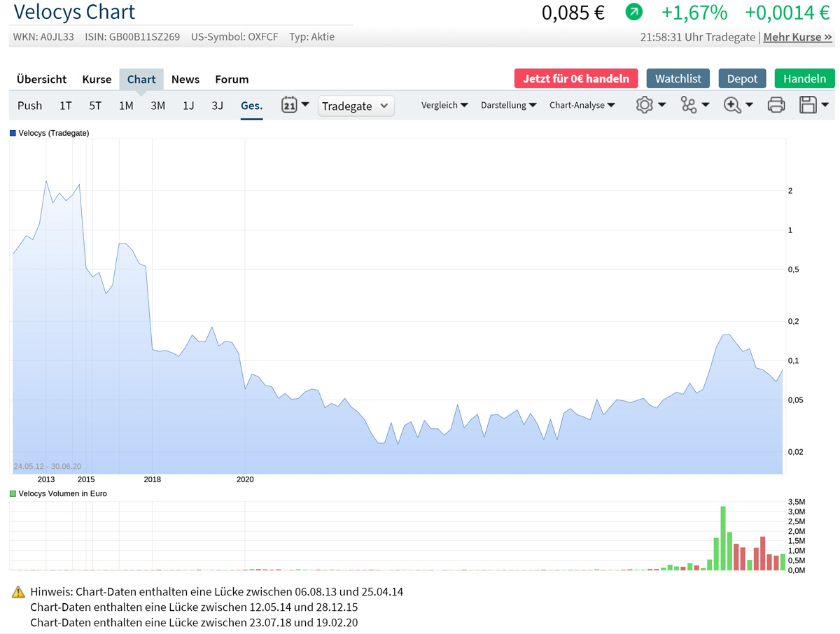This screenshot has height=634, width=840.
Task: Click the Velocys Chart heading
Action: point(75,12)
